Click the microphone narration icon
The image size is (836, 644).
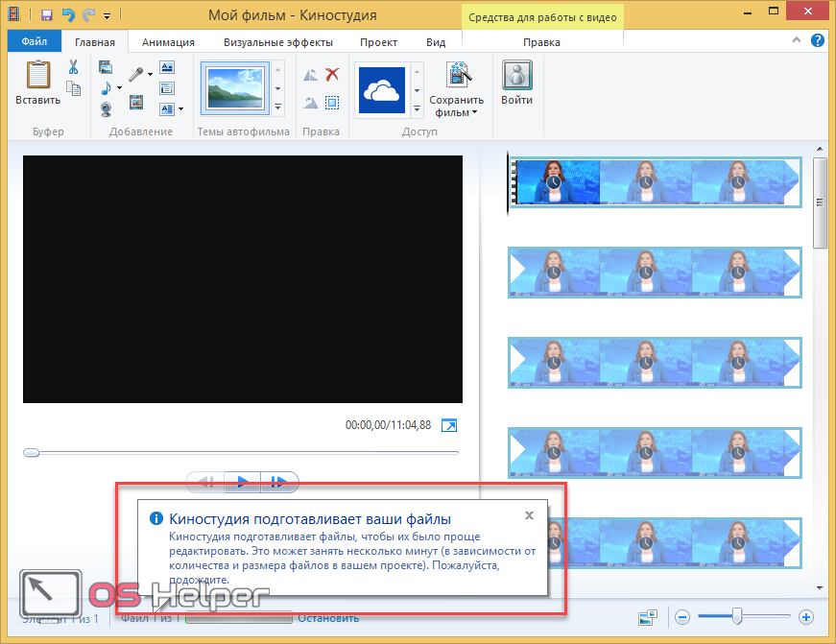point(136,74)
